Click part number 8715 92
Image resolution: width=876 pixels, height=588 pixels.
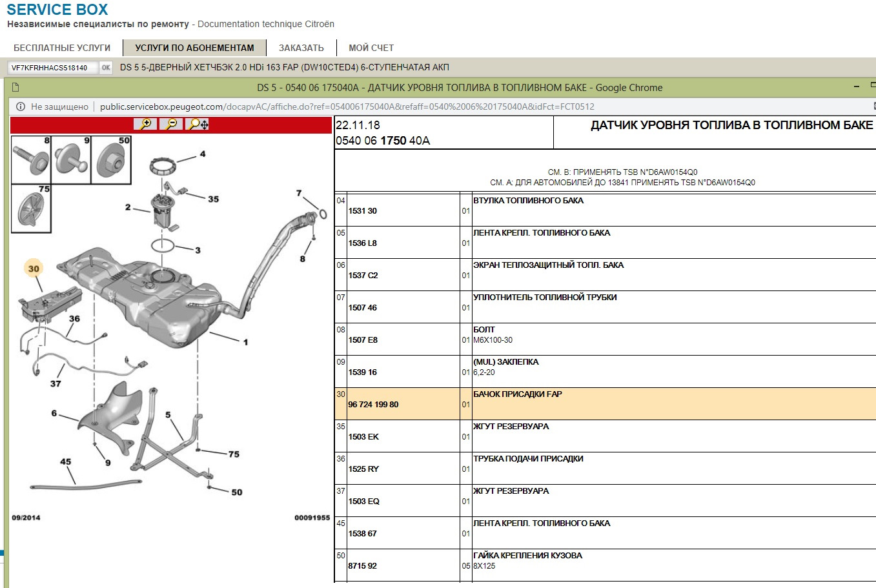click(363, 566)
